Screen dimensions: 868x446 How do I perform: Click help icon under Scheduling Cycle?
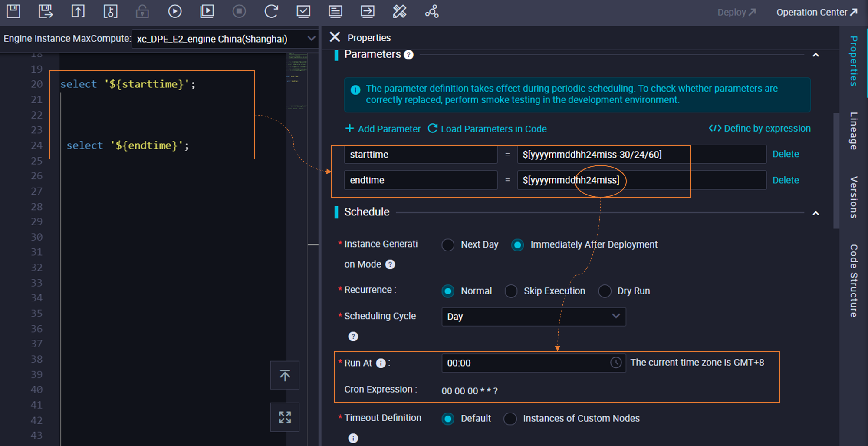(353, 337)
